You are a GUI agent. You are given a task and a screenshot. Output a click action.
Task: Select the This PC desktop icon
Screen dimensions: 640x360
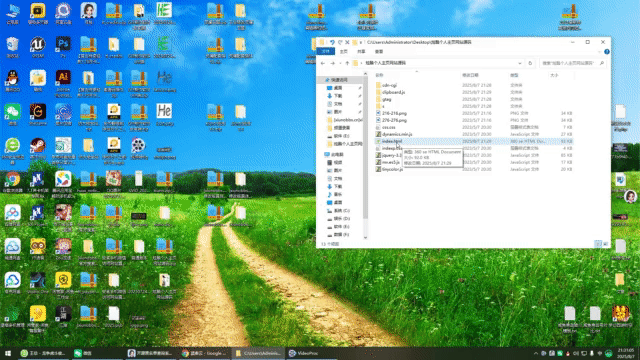(x=13, y=12)
